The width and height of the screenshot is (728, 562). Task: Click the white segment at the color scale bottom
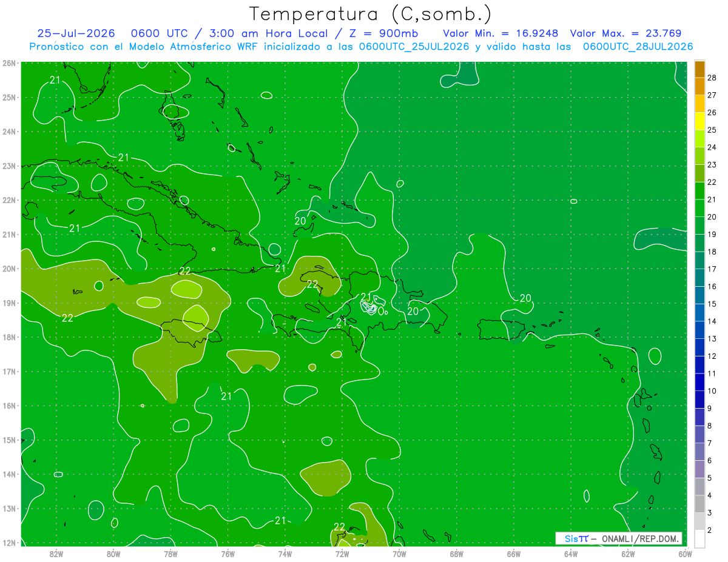coord(699,538)
